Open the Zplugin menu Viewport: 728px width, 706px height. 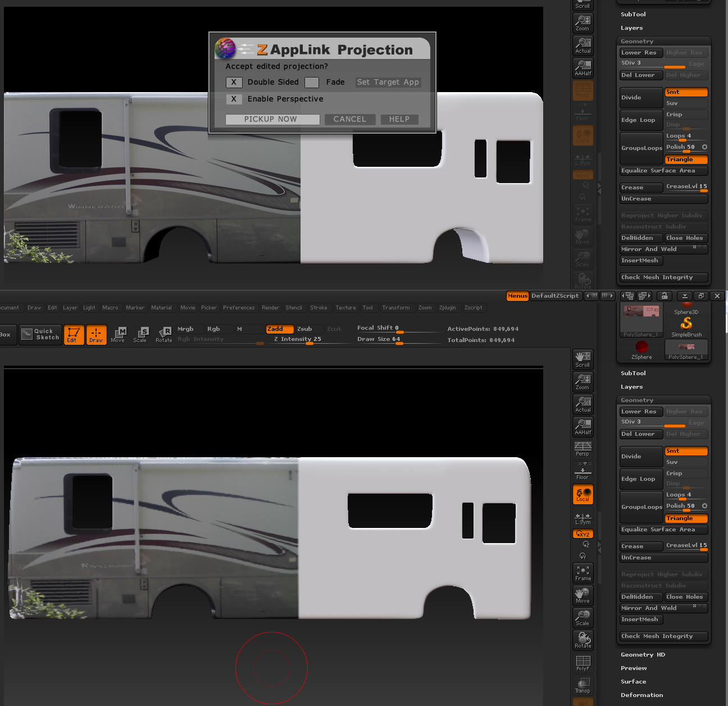click(x=448, y=308)
